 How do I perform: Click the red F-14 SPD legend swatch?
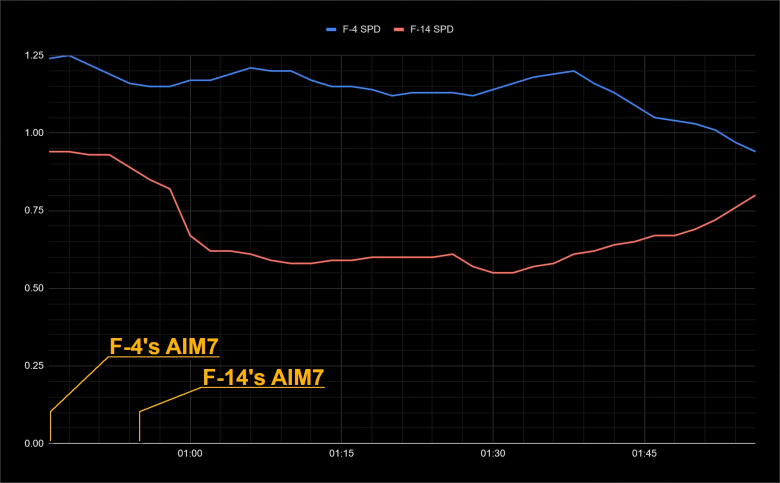point(400,29)
